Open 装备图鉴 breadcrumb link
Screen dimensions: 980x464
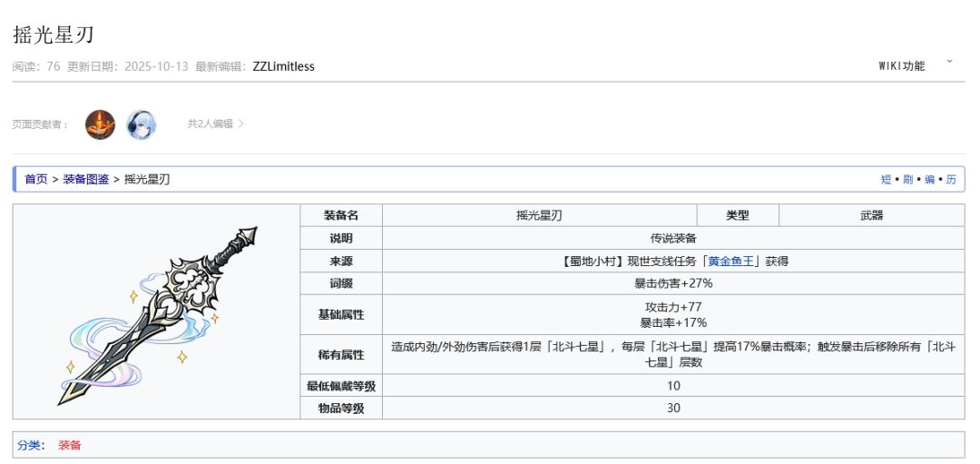pyautogui.click(x=86, y=180)
